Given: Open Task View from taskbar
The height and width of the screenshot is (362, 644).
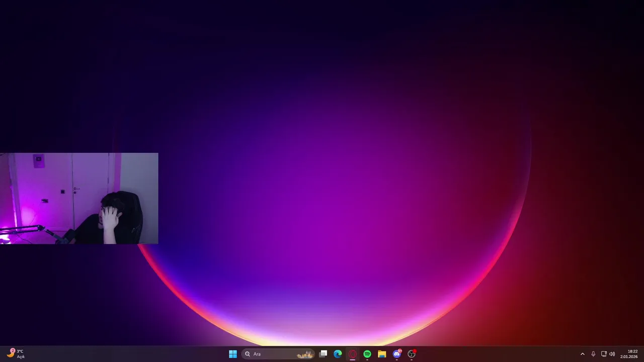Looking at the screenshot, I should pyautogui.click(x=323, y=354).
